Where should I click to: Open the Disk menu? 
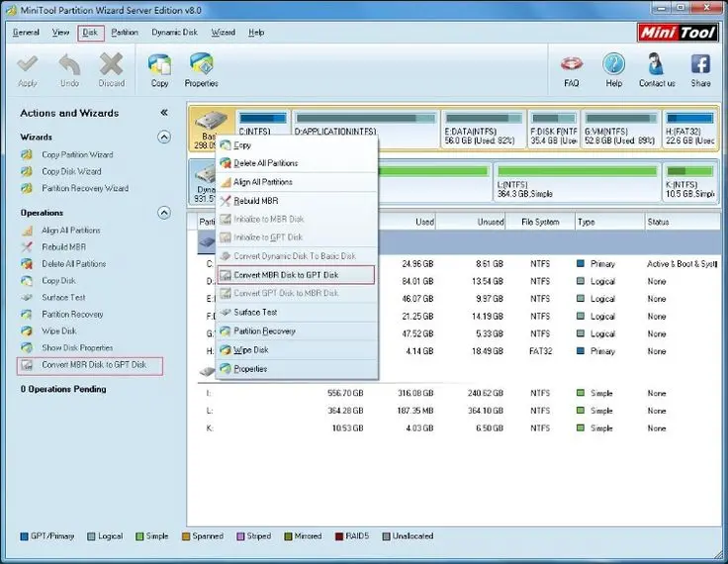[x=90, y=33]
